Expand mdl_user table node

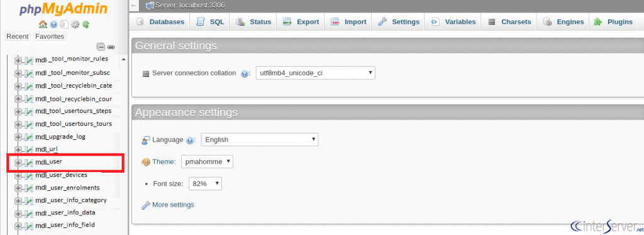(18, 163)
